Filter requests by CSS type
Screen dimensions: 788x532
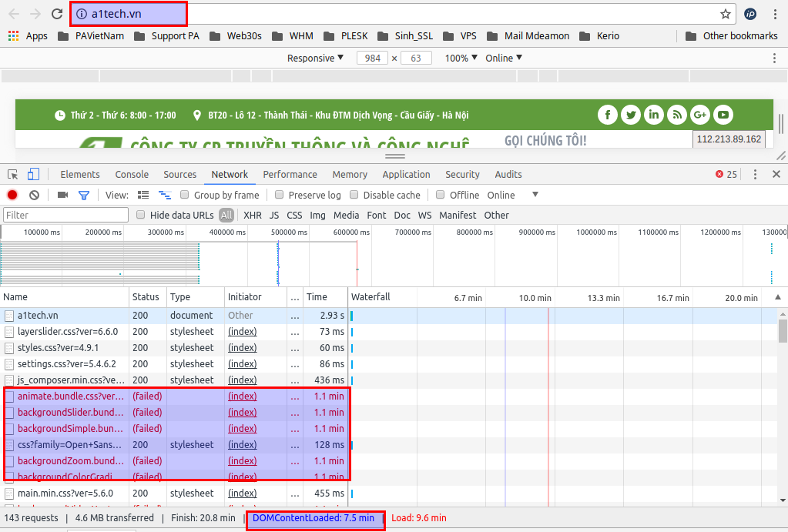click(294, 215)
